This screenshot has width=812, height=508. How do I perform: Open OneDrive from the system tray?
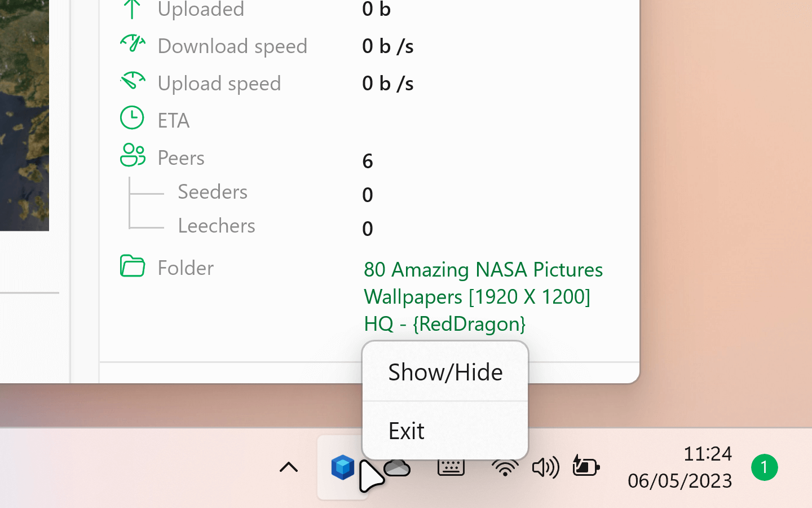coord(397,467)
